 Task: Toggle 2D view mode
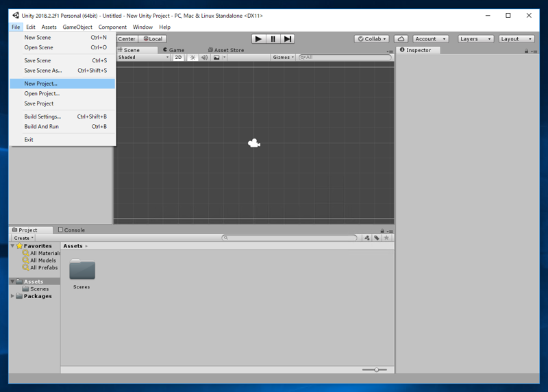pos(178,58)
